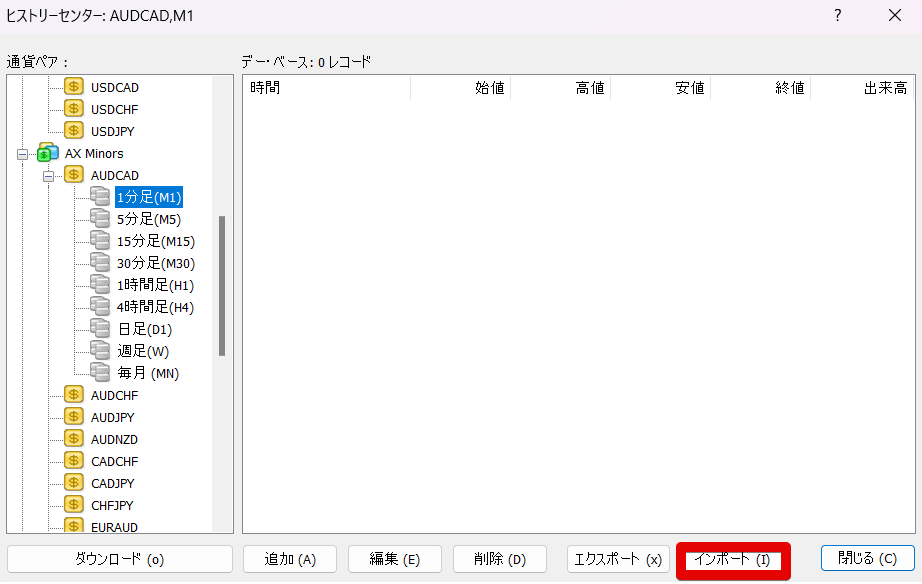Select the AX Minors group label
The height and width of the screenshot is (584, 922).
point(94,153)
